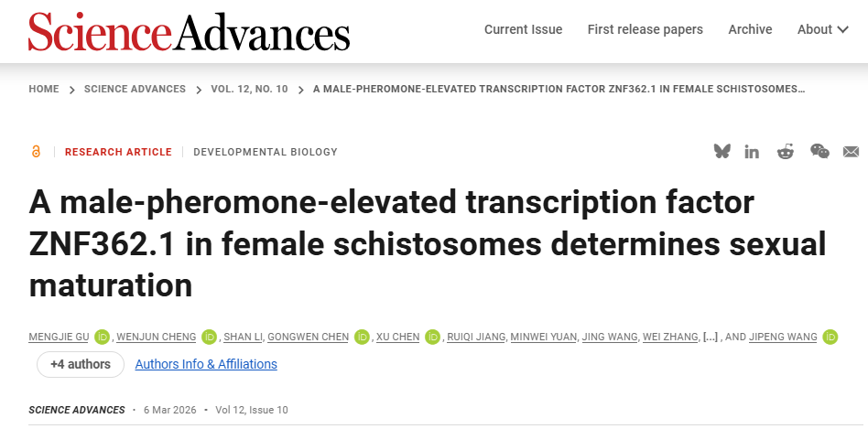The width and height of the screenshot is (868, 429).
Task: Open Mengjie Gu's ORCID icon
Action: (x=102, y=337)
